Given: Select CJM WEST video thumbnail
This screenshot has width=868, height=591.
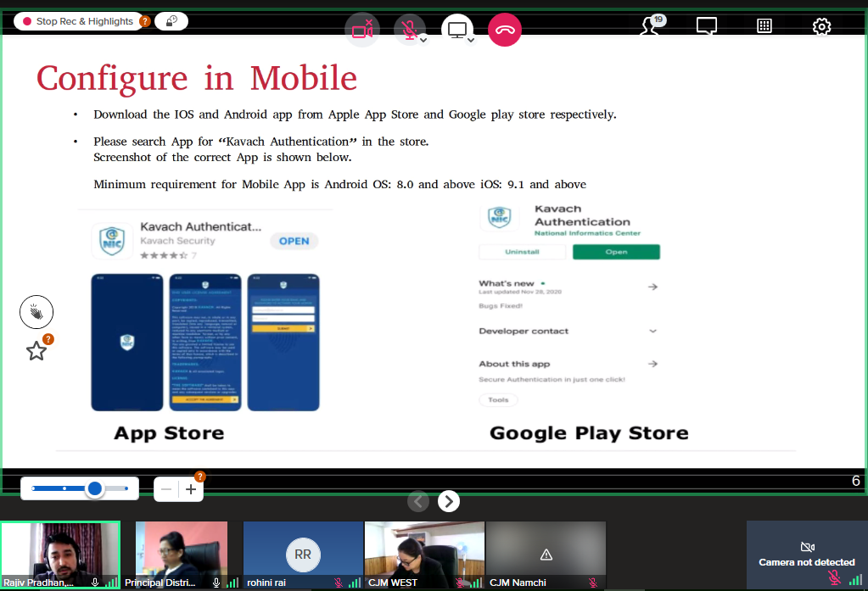Looking at the screenshot, I should 424,555.
